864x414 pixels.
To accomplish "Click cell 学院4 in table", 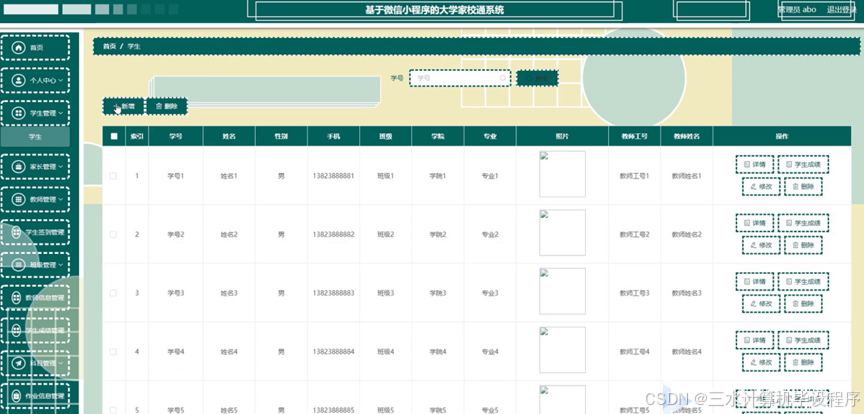I will coord(438,352).
